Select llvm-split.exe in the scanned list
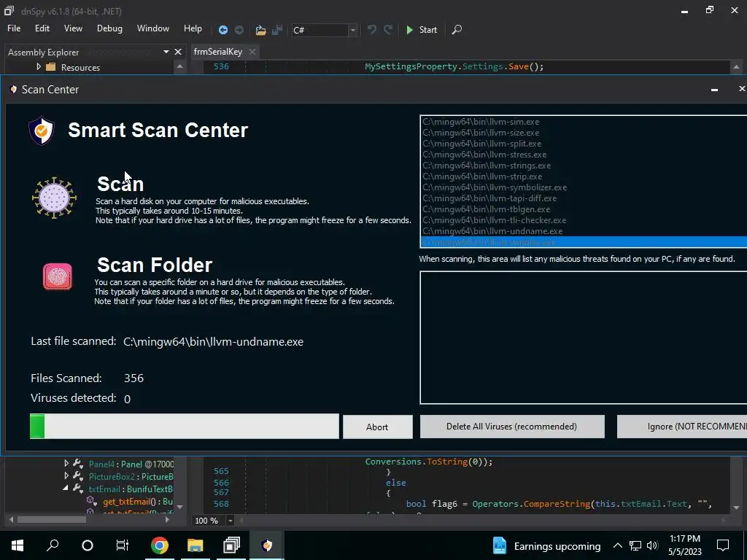Screen dimensions: 747x560 click(x=584, y=144)
